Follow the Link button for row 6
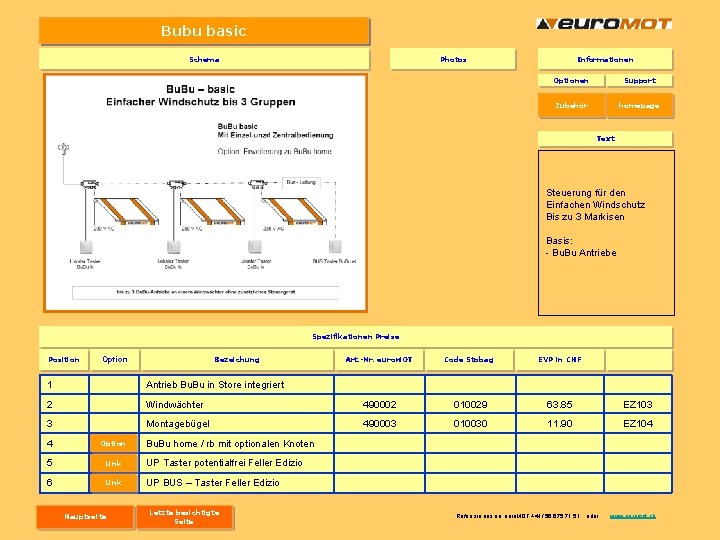The width and height of the screenshot is (720, 540). click(113, 483)
